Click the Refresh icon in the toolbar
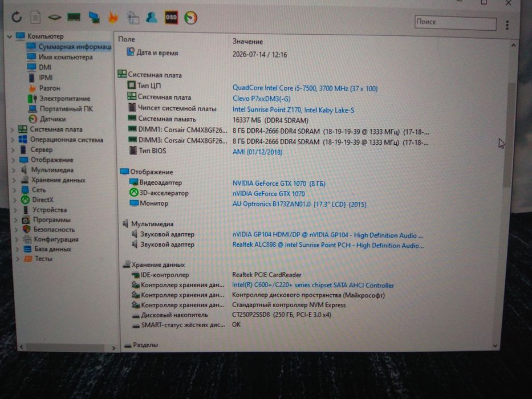The width and height of the screenshot is (532, 399). [x=17, y=17]
